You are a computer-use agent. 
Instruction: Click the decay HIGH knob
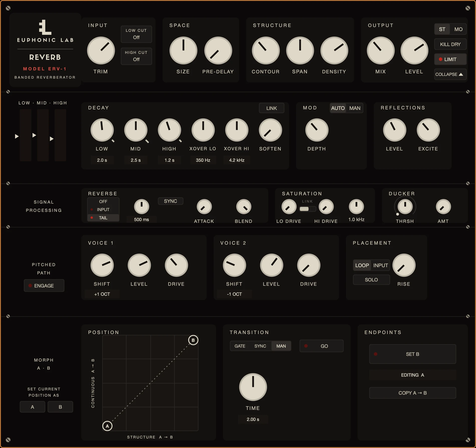[169, 130]
